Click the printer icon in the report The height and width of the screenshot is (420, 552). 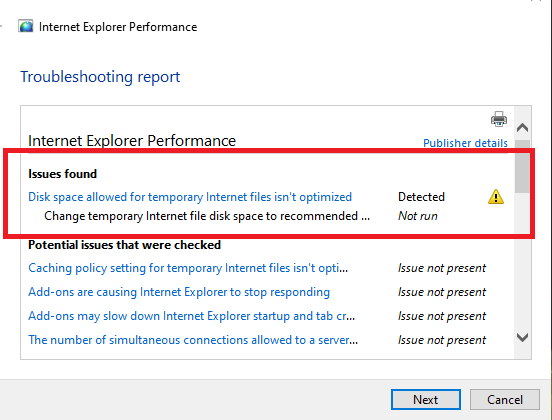pos(499,119)
